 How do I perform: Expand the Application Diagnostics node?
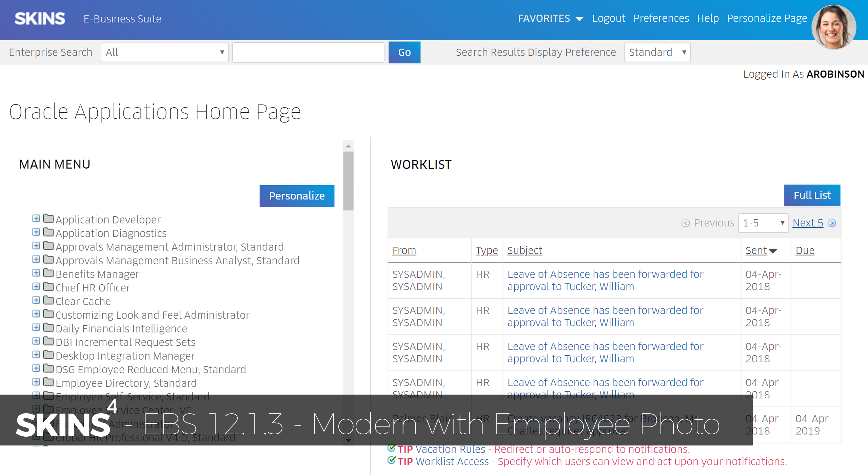(x=36, y=232)
